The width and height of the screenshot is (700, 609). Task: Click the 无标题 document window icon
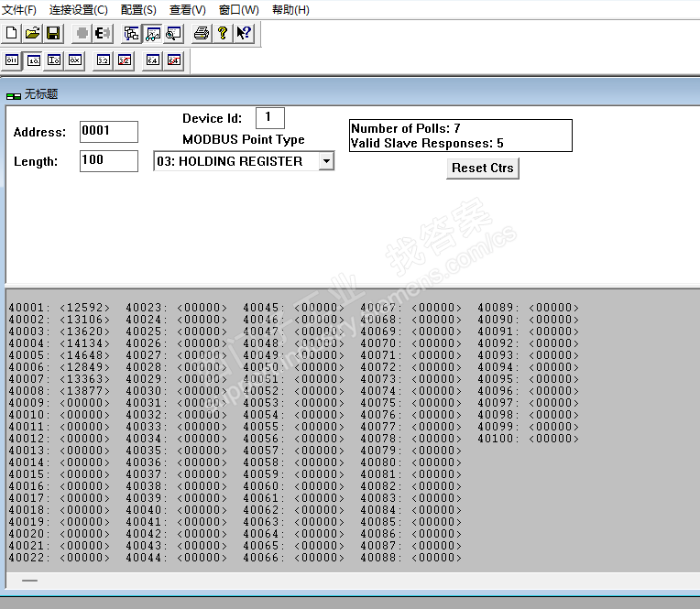pos(14,96)
